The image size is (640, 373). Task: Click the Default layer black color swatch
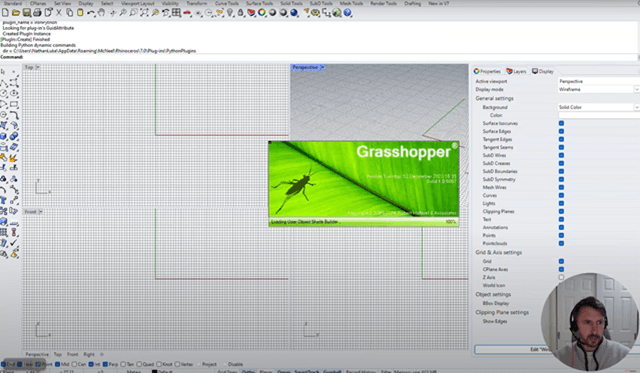[x=154, y=371]
